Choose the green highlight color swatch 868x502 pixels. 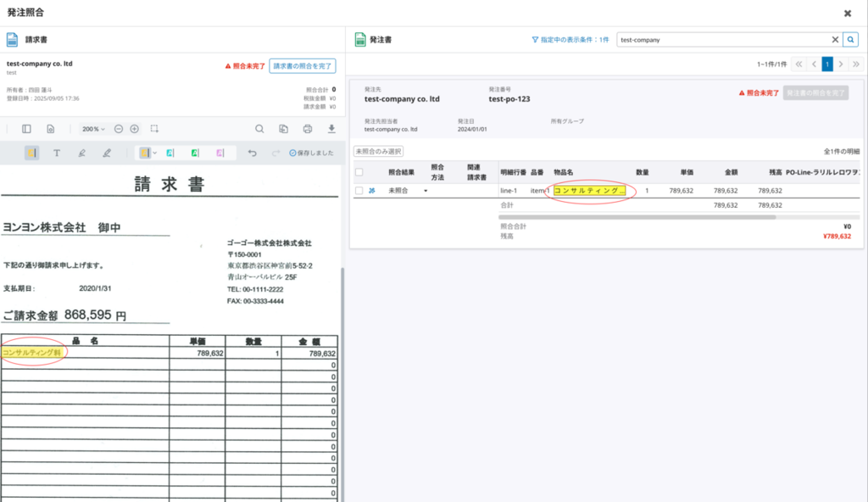point(195,153)
